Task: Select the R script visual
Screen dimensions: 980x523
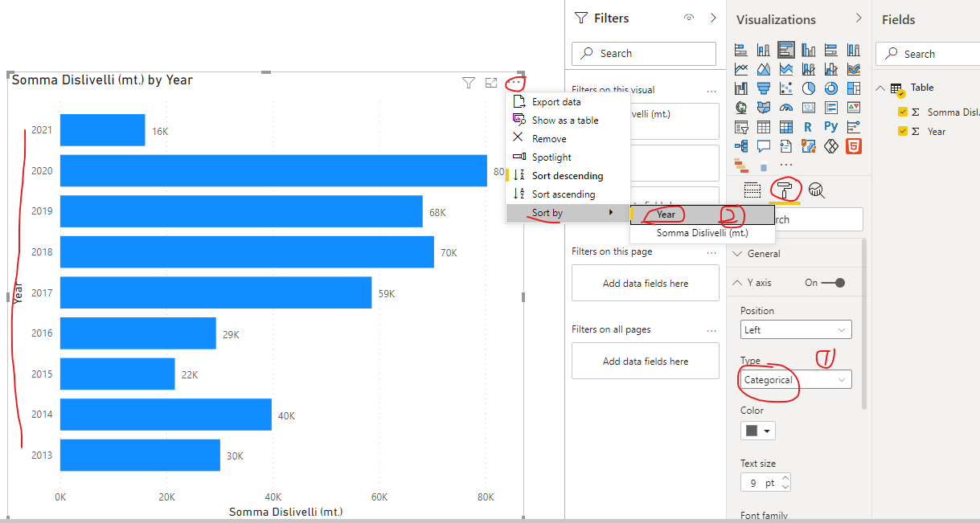Action: pos(809,127)
